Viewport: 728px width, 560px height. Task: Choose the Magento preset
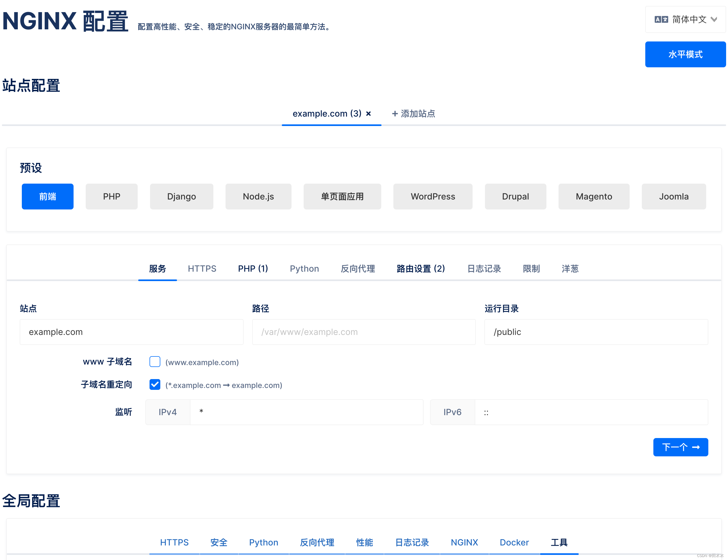594,197
